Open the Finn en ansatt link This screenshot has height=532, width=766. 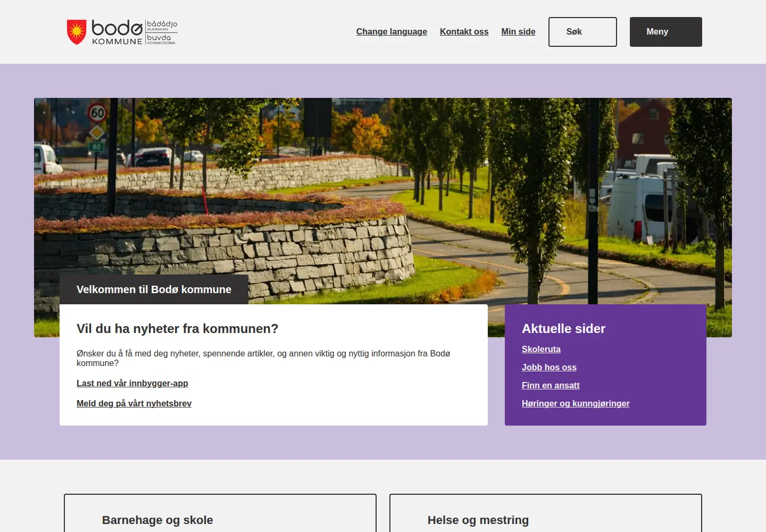pyautogui.click(x=551, y=385)
